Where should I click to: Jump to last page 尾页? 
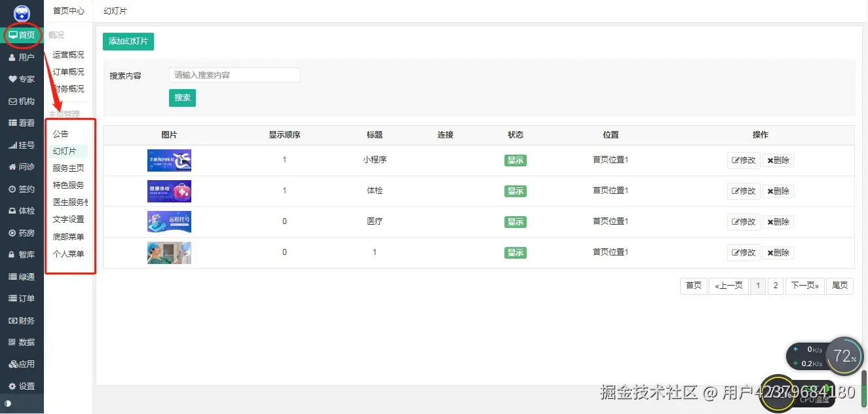pyautogui.click(x=840, y=286)
